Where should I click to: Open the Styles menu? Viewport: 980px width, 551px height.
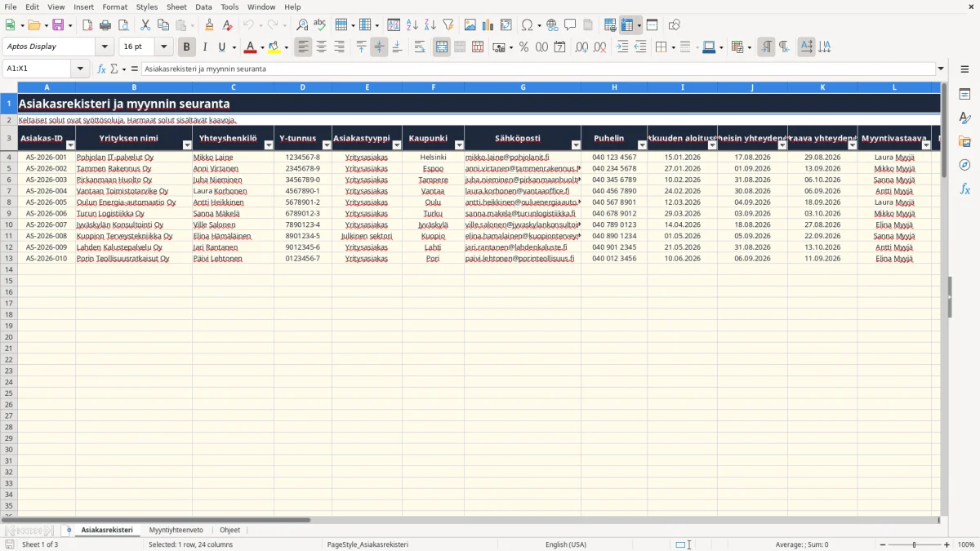tap(147, 7)
